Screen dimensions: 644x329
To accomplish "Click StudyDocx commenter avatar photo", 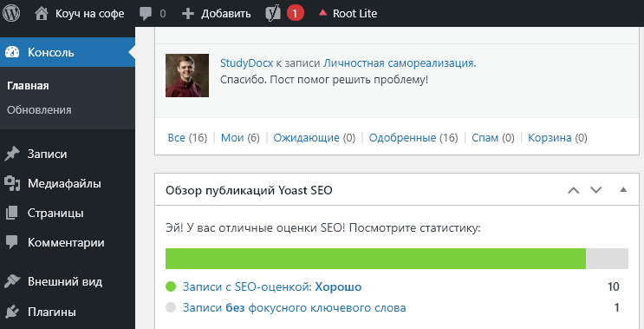I will pyautogui.click(x=187, y=76).
